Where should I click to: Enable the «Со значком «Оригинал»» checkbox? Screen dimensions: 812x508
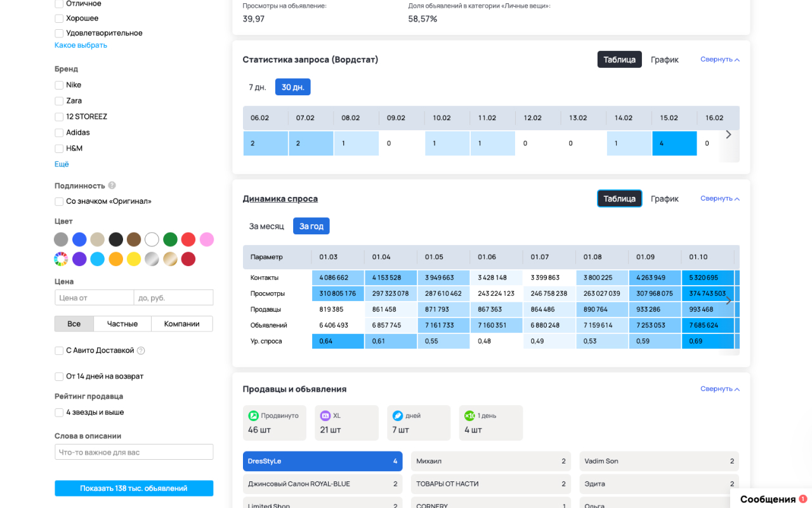point(59,201)
